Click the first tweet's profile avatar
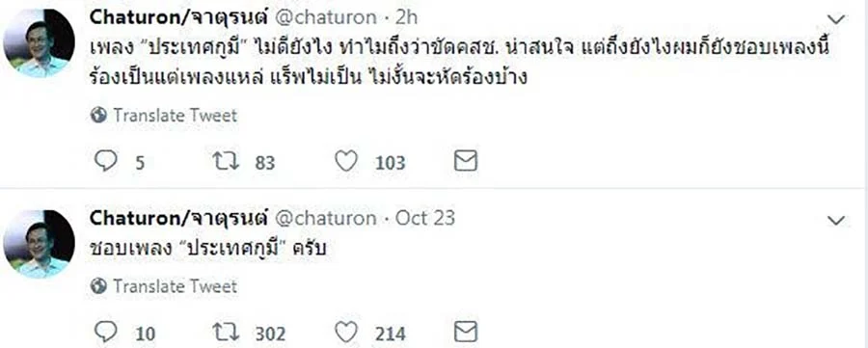This screenshot has width=868, height=348. click(39, 43)
